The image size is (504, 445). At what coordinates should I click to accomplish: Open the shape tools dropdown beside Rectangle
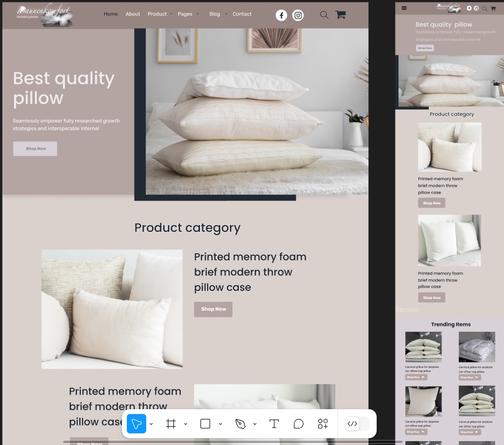220,424
